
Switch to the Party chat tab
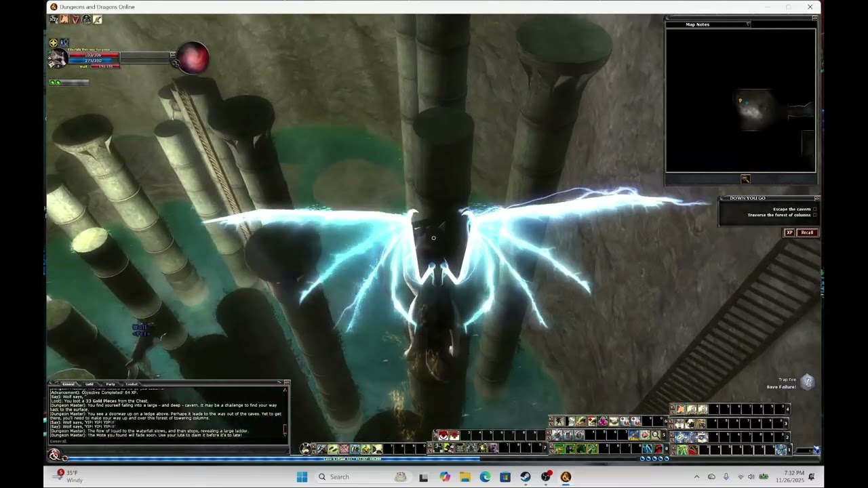pyautogui.click(x=110, y=384)
